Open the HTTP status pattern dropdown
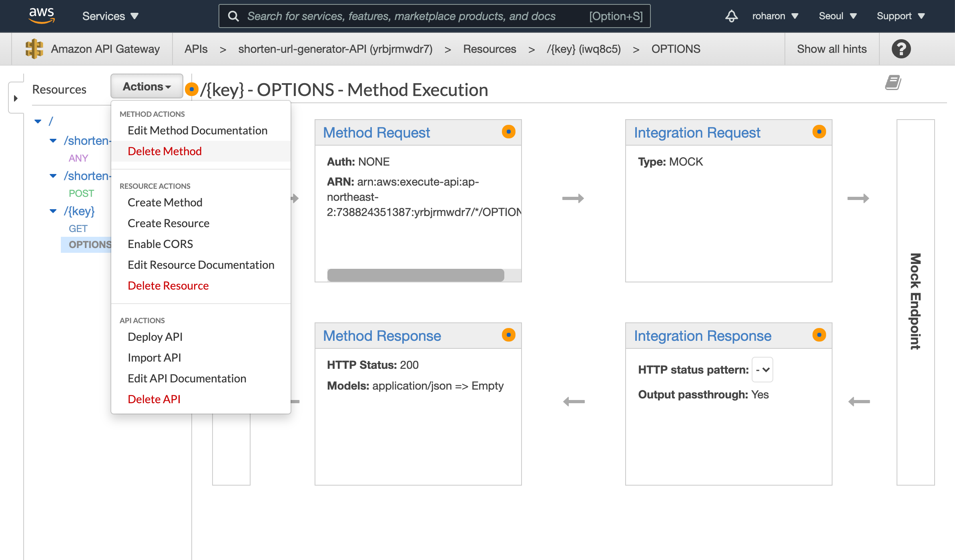The width and height of the screenshot is (955, 560). coord(762,370)
